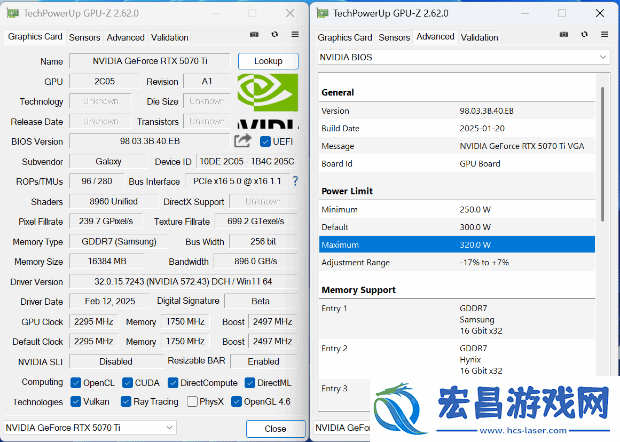Toggle the UEFI checkbox
The width and height of the screenshot is (620, 442).
[x=265, y=141]
